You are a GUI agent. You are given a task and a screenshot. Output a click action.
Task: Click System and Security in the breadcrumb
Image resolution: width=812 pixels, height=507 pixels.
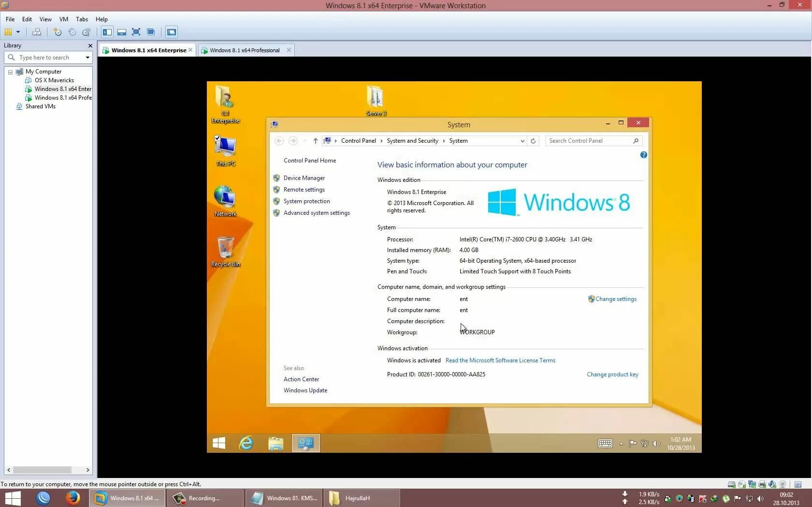click(412, 141)
